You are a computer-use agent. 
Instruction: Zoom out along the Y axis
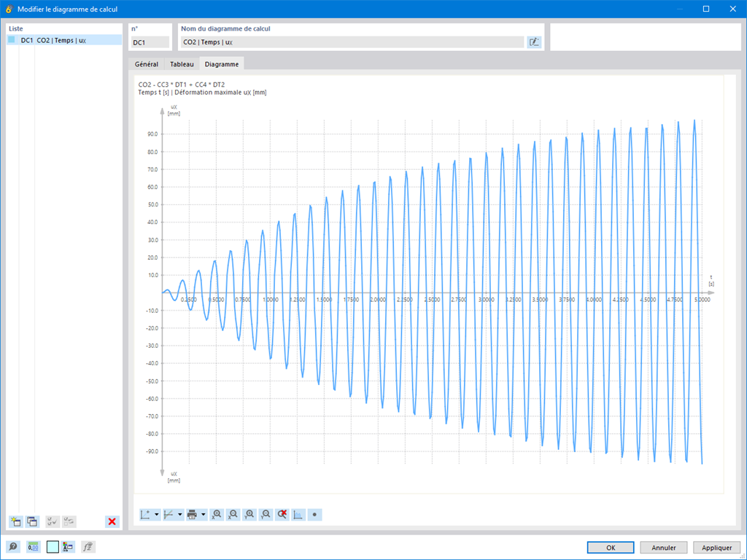pos(266,514)
